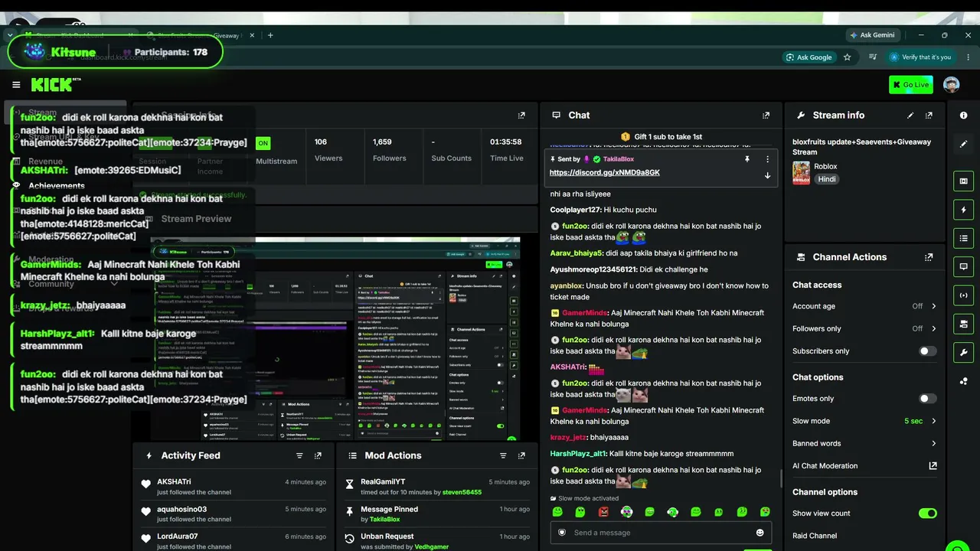This screenshot has height=551, width=980.
Task: Click the Verify that it's you button
Action: [x=920, y=57]
